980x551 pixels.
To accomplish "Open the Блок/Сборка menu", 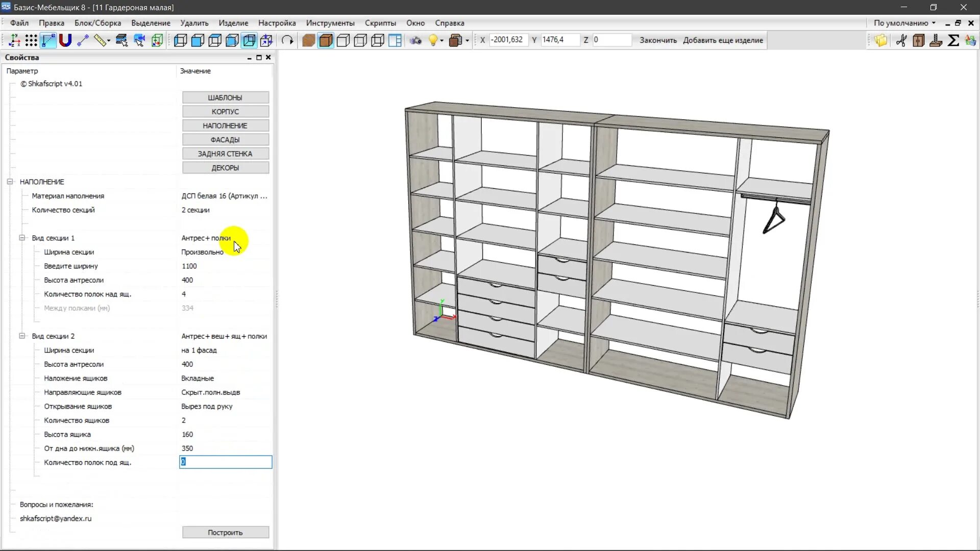I will 97,23.
